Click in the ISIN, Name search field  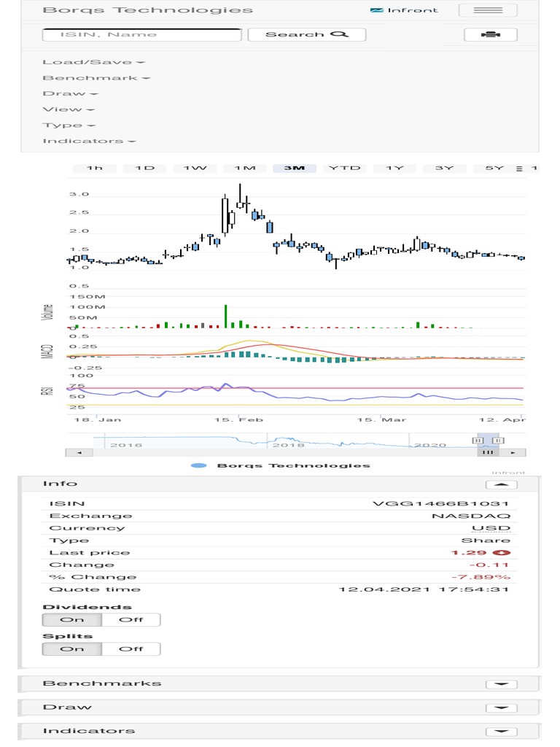(x=142, y=35)
